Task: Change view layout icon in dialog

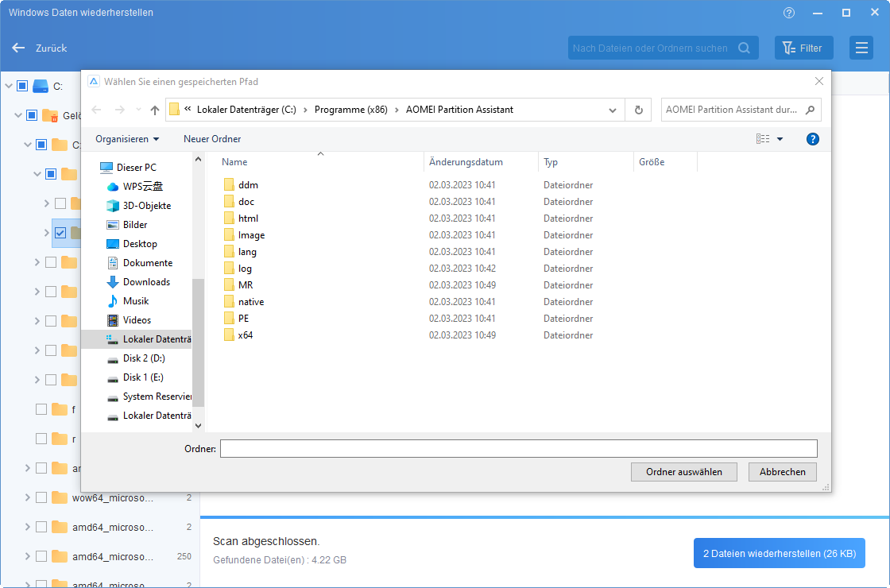Action: point(763,139)
